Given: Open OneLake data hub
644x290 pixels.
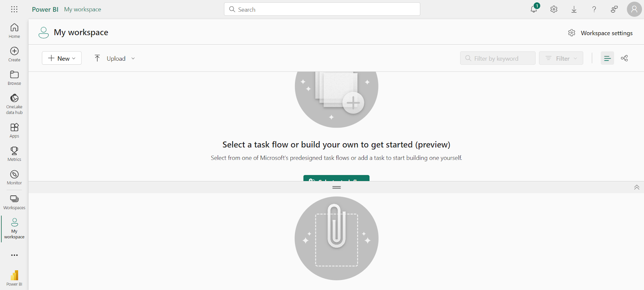Looking at the screenshot, I should (14, 104).
